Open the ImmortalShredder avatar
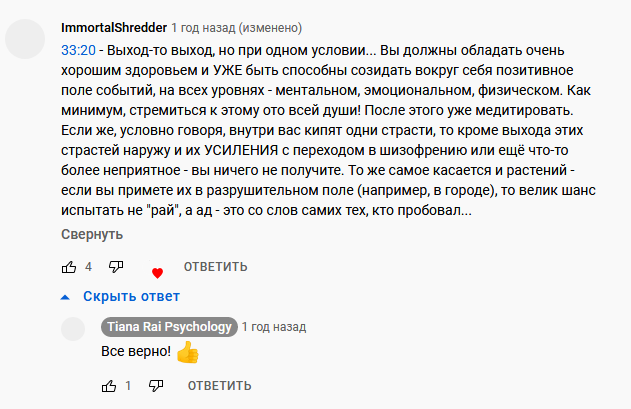 tap(25, 39)
